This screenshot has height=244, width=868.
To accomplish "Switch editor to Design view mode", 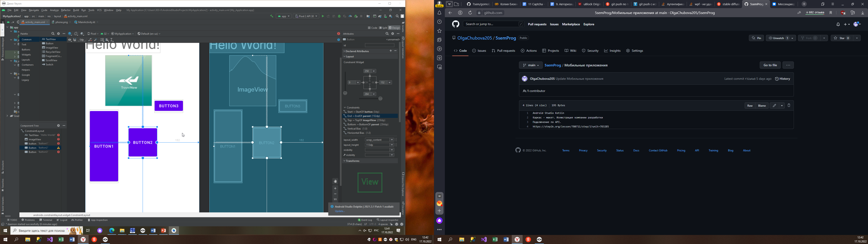I will click(x=394, y=28).
